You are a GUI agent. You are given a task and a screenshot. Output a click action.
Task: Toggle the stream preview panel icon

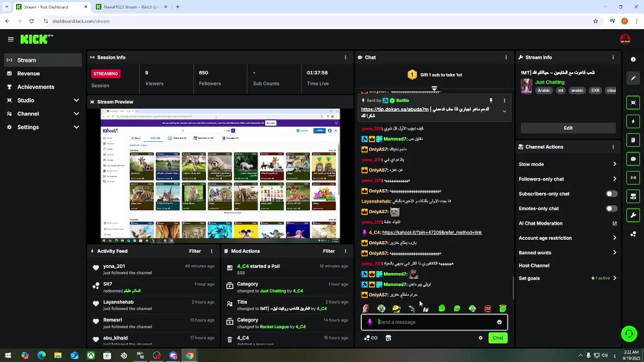click(x=633, y=103)
